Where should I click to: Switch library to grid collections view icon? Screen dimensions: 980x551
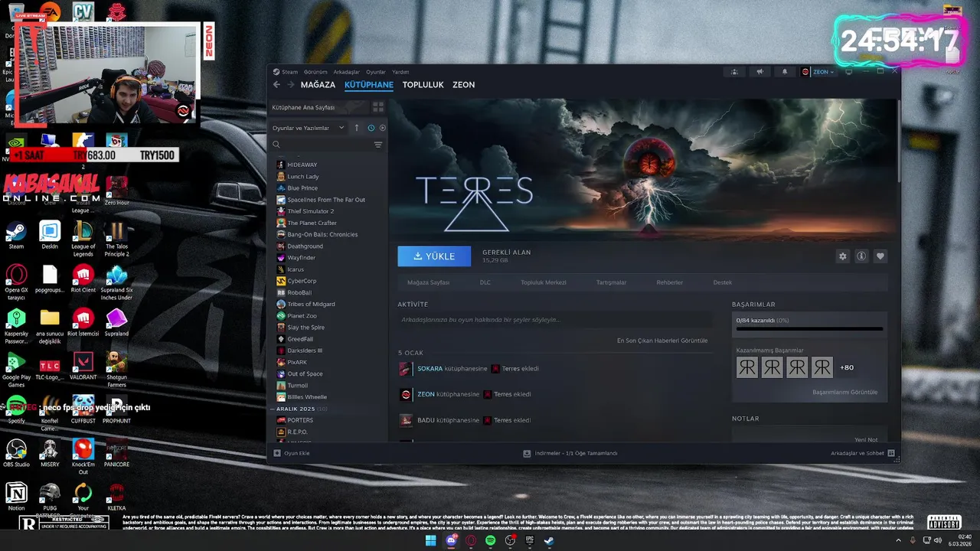point(377,107)
